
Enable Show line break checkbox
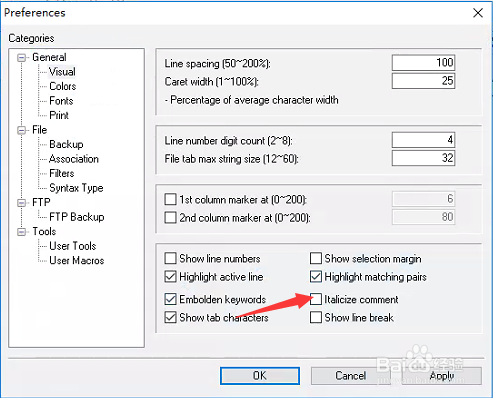click(316, 317)
